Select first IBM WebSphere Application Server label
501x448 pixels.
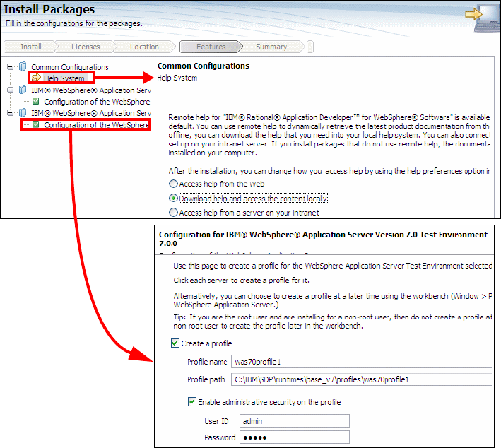pos(90,90)
